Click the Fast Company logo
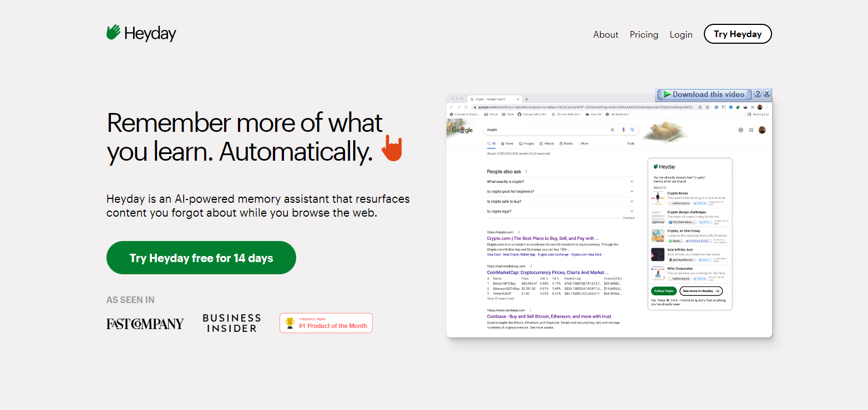Image resolution: width=868 pixels, height=410 pixels. (145, 324)
